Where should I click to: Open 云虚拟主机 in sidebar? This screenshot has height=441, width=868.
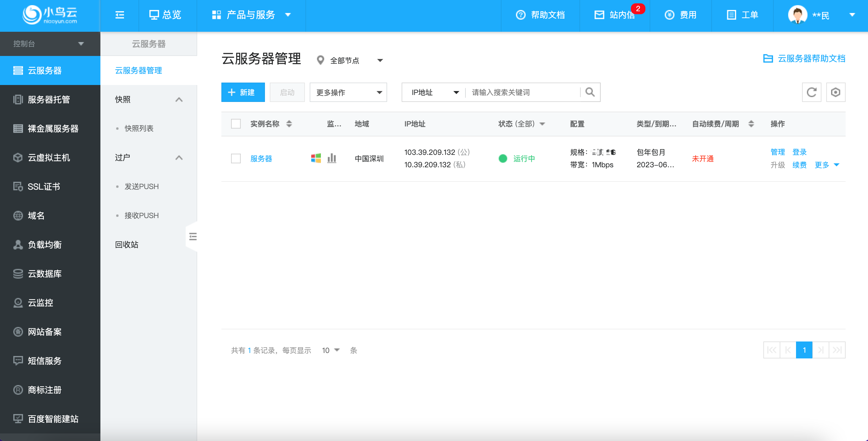pos(50,157)
